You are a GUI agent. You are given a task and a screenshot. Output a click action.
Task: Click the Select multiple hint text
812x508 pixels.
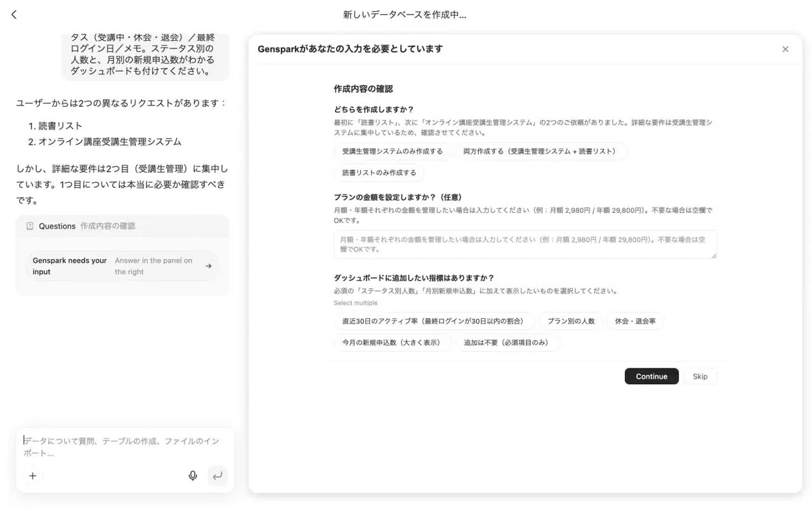point(355,303)
